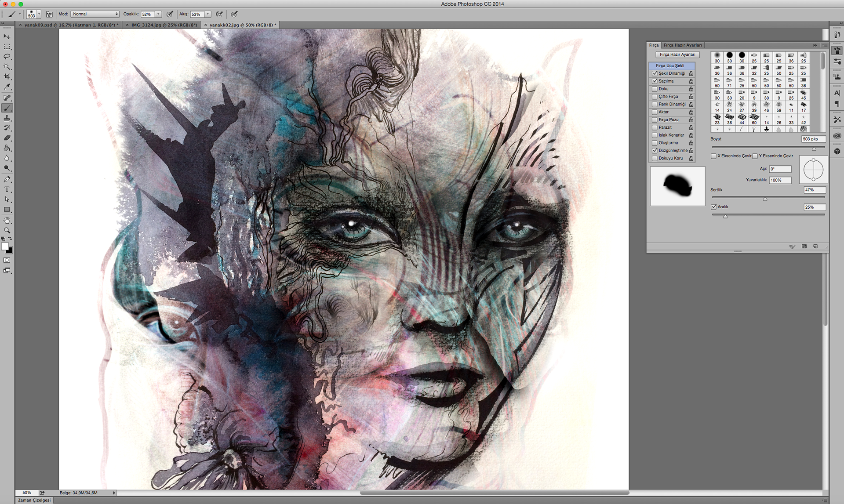Click the Fırça Hazır Ayarları button
Screen dimensions: 844x504
click(677, 54)
